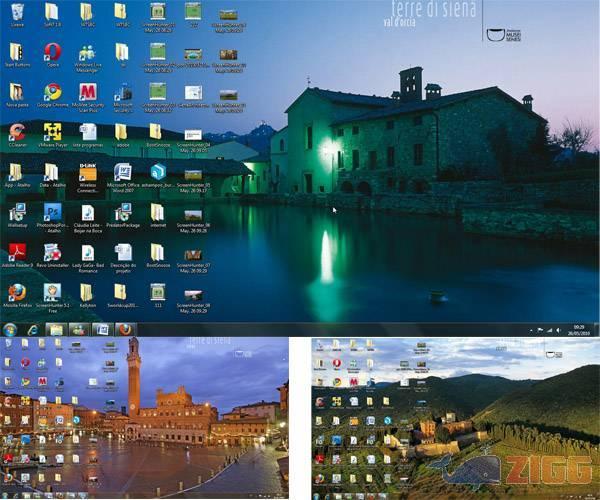Start Windows Live Messenger from the desktop
The width and height of the screenshot is (600, 500).
click(87, 53)
